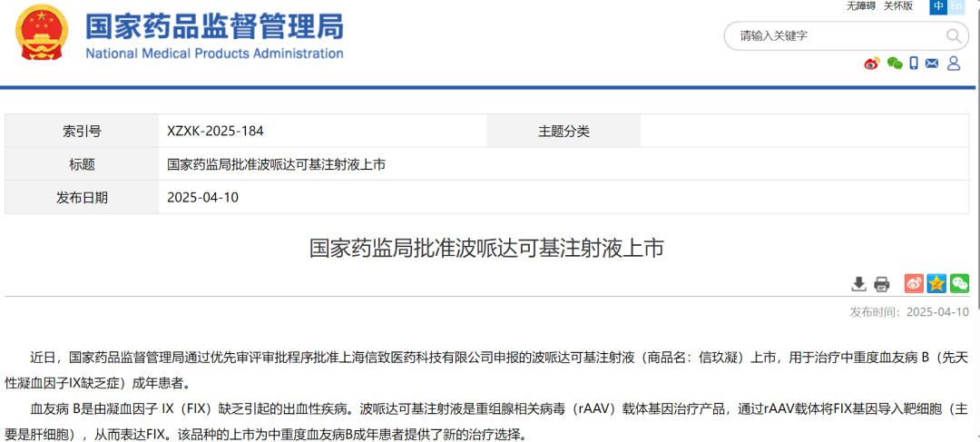The image size is (980, 442).
Task: Click the search magnifier icon
Action: [955, 36]
